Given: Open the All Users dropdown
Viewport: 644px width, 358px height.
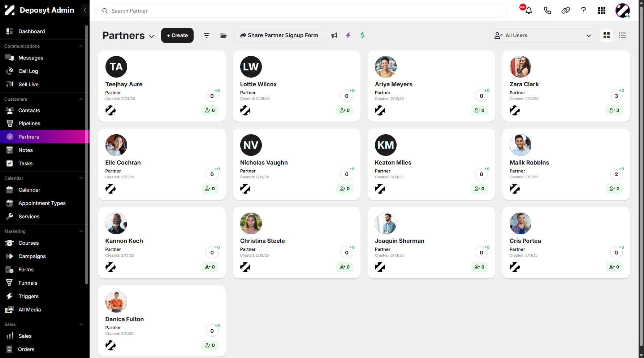Looking at the screenshot, I should pyautogui.click(x=543, y=35).
